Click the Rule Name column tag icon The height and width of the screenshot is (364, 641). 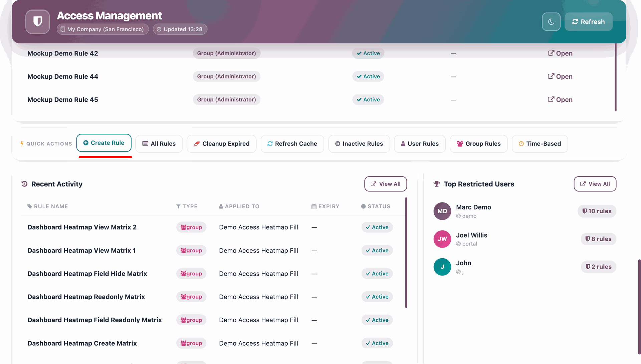[30, 207]
